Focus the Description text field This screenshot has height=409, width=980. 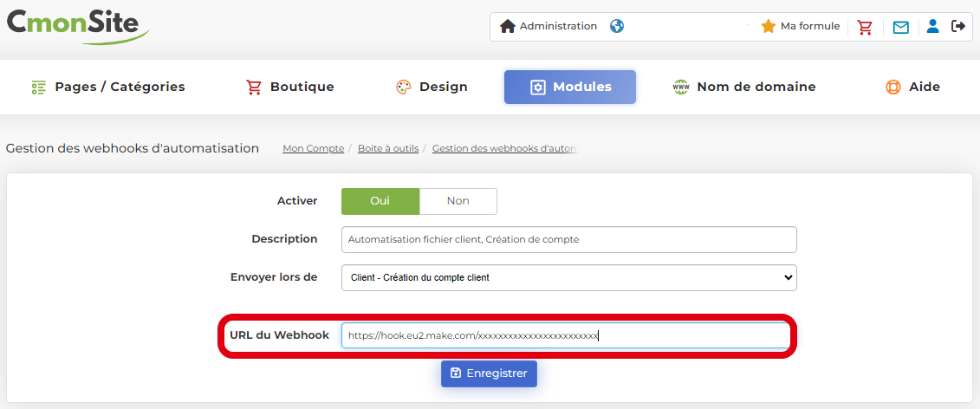coord(568,239)
